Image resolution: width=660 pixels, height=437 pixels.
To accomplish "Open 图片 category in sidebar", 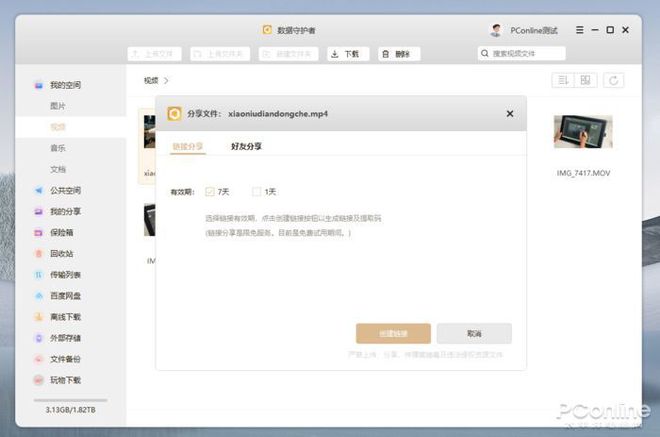I will 58,106.
